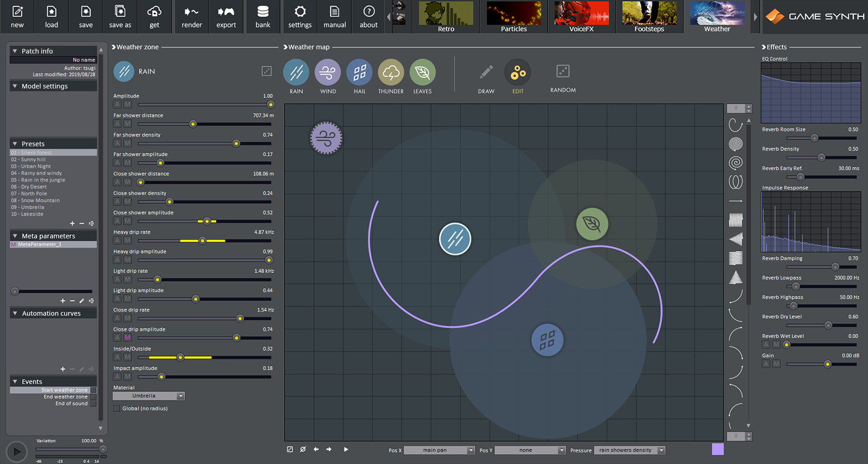The height and width of the screenshot is (464, 868).
Task: Tick End weather zone checkbox
Action: [x=93, y=397]
